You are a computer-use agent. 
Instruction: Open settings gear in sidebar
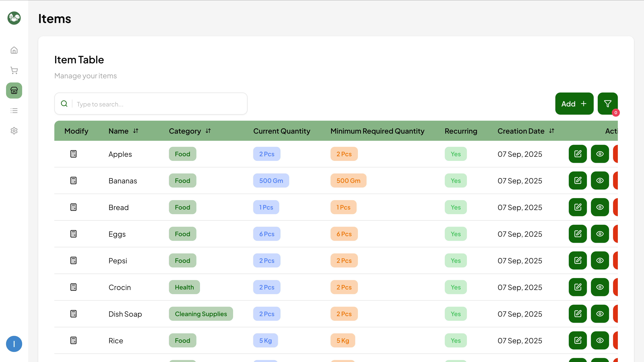[x=14, y=131]
